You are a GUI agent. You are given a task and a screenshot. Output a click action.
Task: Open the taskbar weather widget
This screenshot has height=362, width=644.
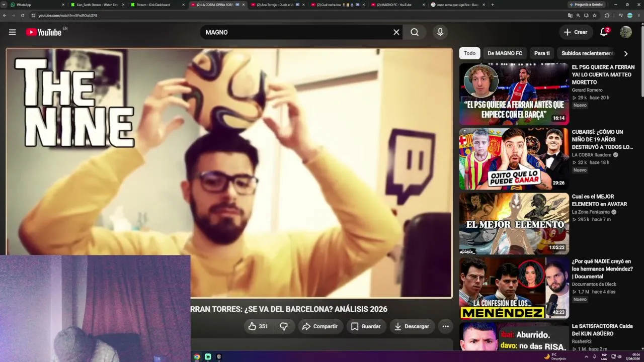[x=555, y=356]
